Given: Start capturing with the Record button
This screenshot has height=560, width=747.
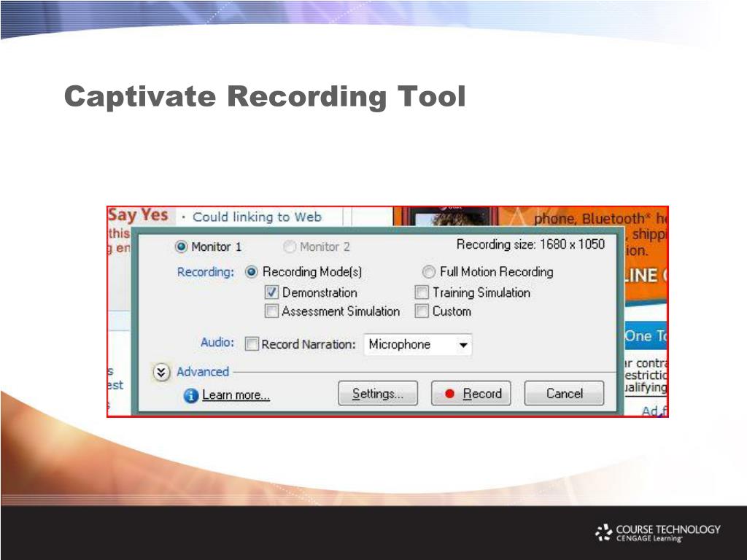Looking at the screenshot, I should click(x=471, y=393).
